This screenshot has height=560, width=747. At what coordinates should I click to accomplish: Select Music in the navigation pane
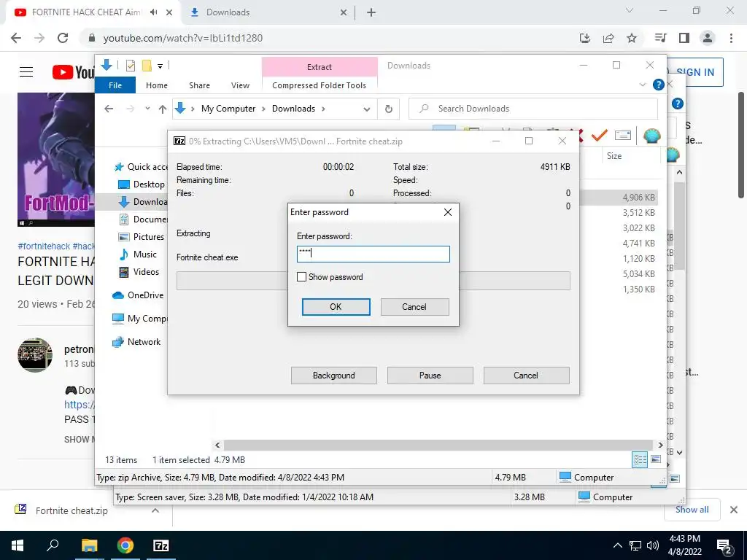point(137,254)
